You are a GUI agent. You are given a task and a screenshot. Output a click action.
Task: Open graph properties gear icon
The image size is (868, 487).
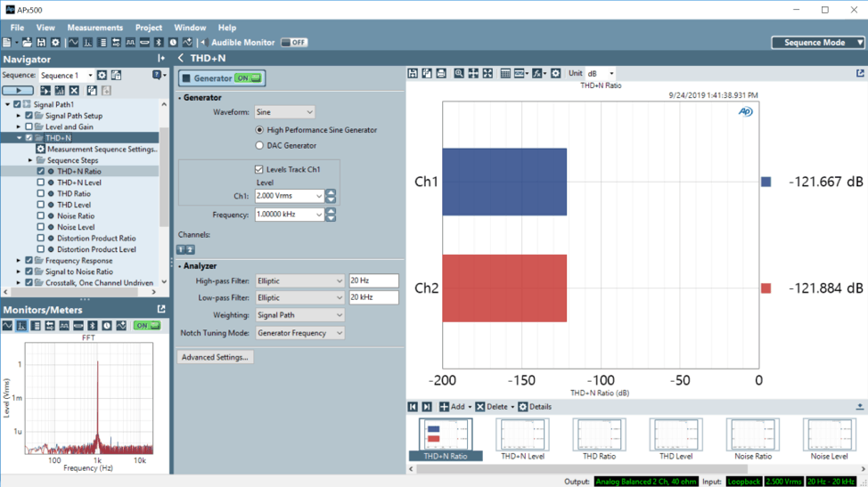[555, 73]
